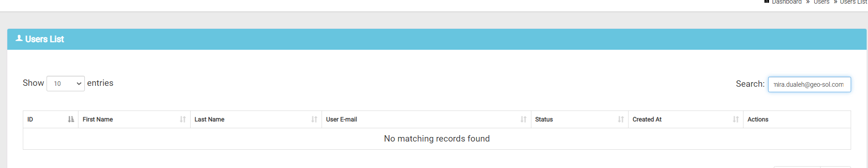Click the No matching records found row
Screen dimensions: 868x168
pos(437,139)
